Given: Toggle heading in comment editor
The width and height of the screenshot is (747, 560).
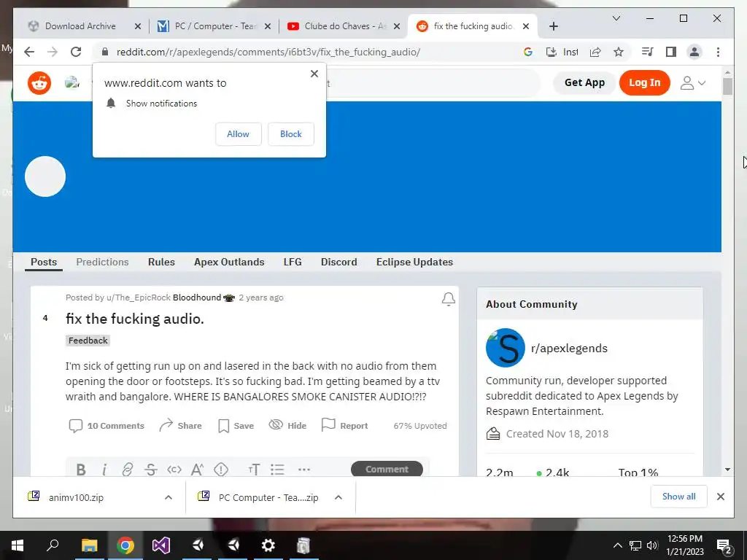Looking at the screenshot, I should point(254,470).
